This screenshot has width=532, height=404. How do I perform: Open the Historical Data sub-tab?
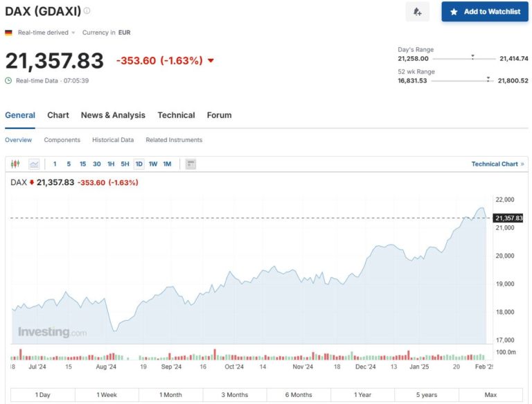click(x=113, y=140)
